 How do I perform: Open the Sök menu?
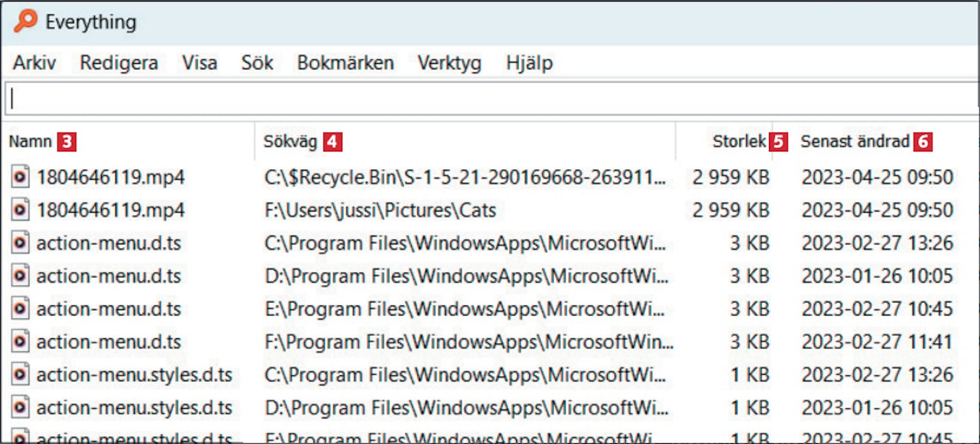pyautogui.click(x=257, y=63)
